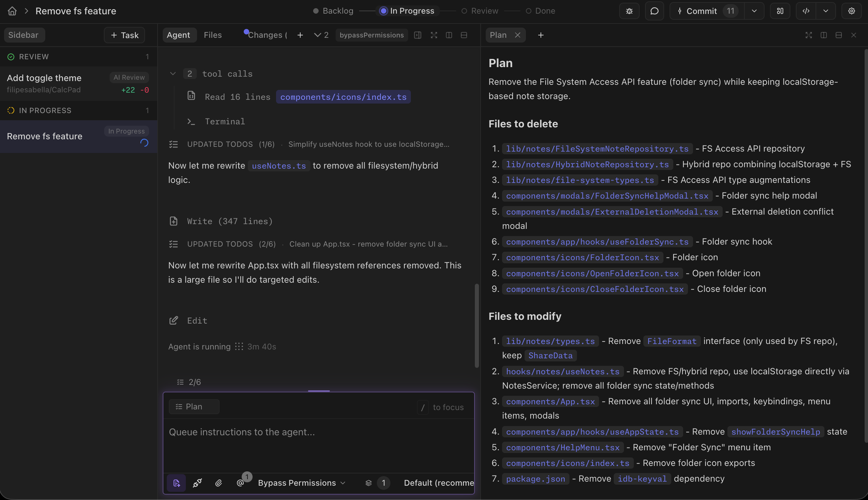Viewport: 868px width, 500px height.
Task: Open components/HelpMenu.tsx link in plan
Action: (x=563, y=448)
